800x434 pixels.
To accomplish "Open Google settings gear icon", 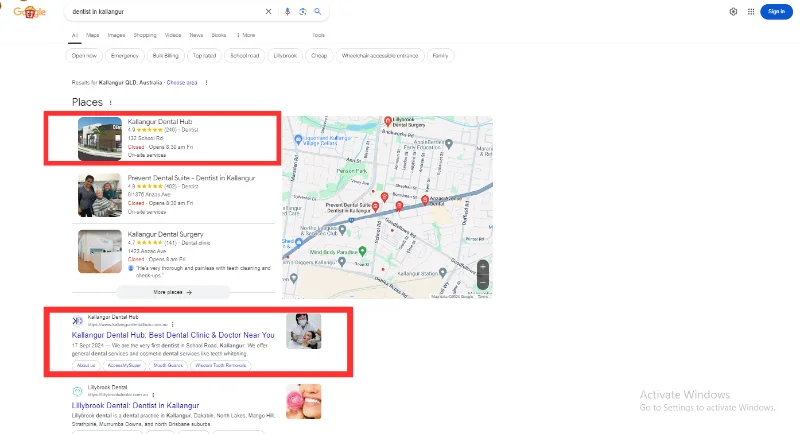I will 733,11.
